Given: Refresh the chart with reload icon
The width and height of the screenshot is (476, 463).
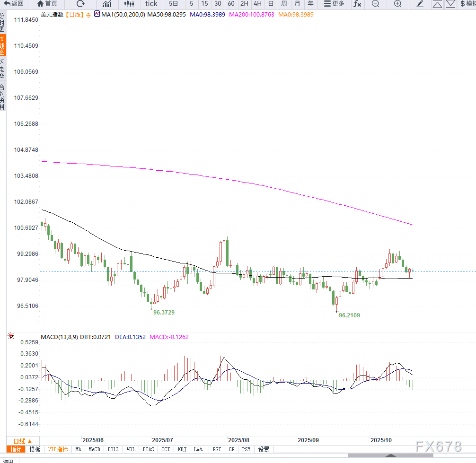Looking at the screenshot, I should point(80,4).
